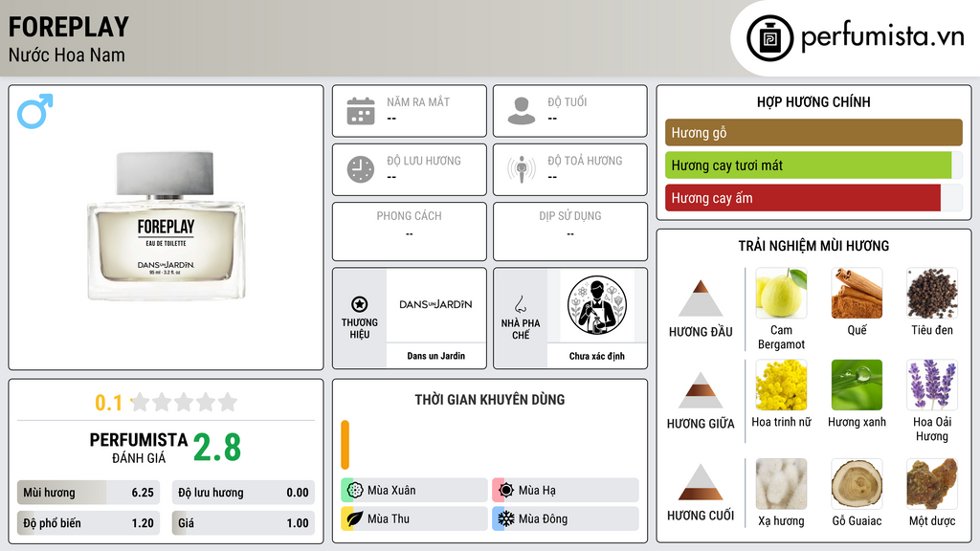Click the five-star rating row
Screen dimensions: 980x551
(x=185, y=402)
